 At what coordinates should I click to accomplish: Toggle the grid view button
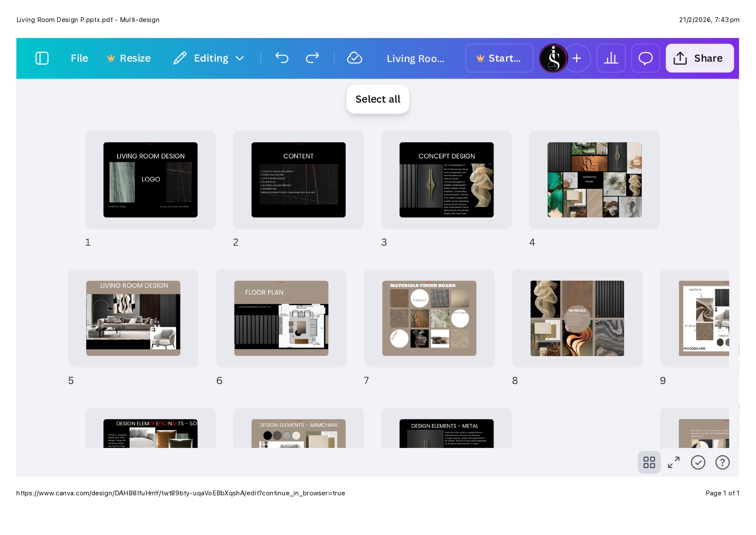click(649, 462)
